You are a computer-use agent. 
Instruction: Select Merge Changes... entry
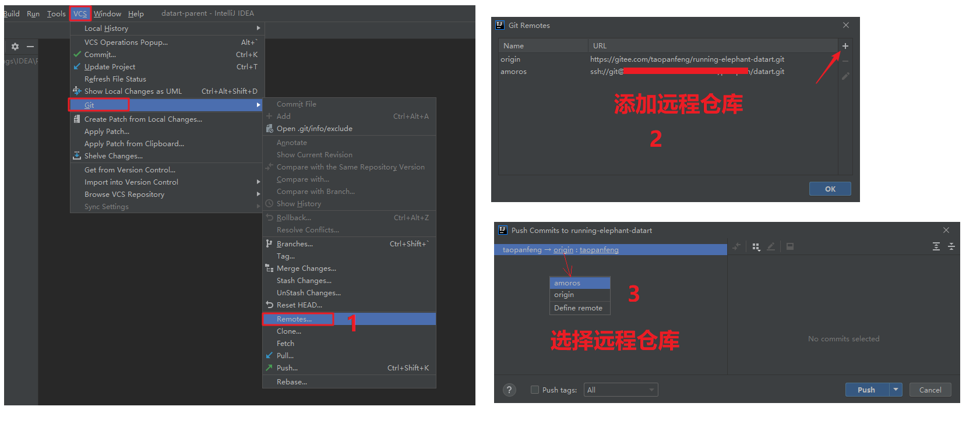click(349, 268)
